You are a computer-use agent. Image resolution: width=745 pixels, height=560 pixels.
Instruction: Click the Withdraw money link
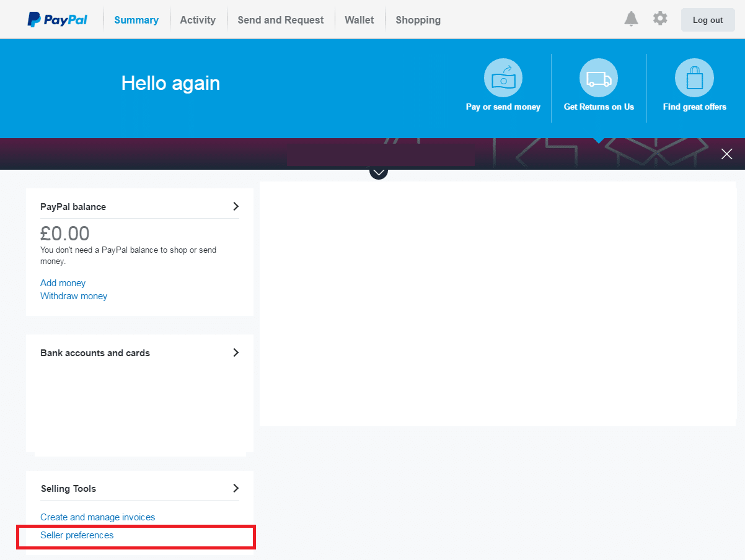coord(74,296)
